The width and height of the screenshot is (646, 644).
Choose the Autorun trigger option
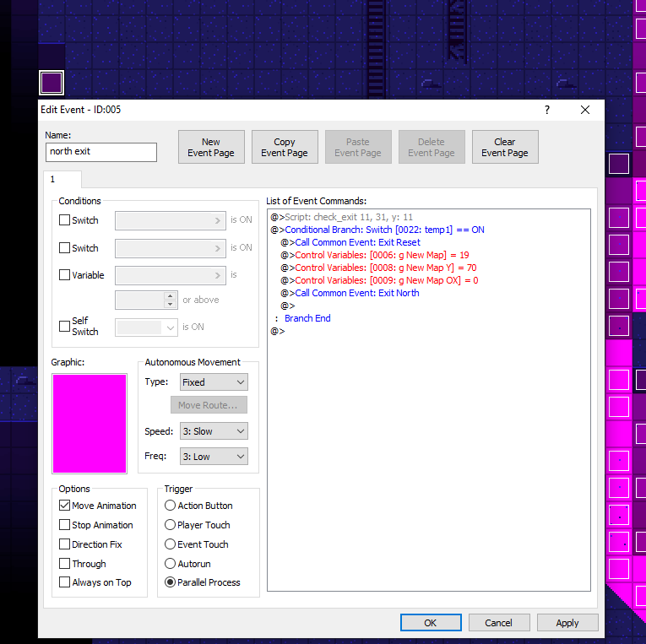[x=171, y=564]
